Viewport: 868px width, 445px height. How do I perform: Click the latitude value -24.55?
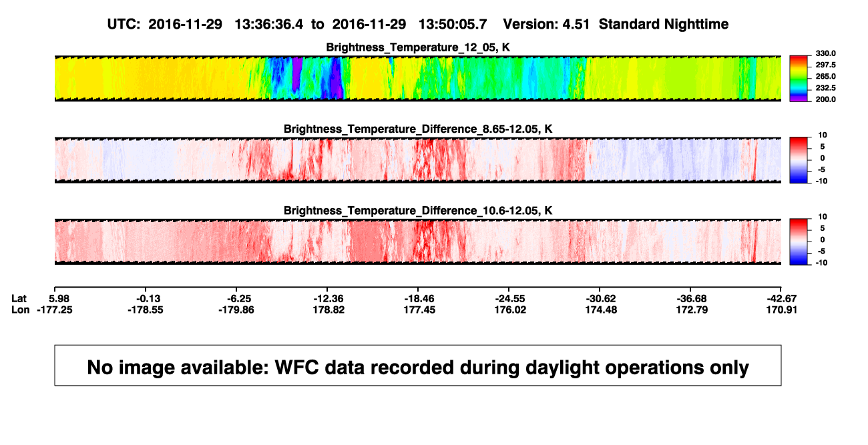pyautogui.click(x=509, y=298)
